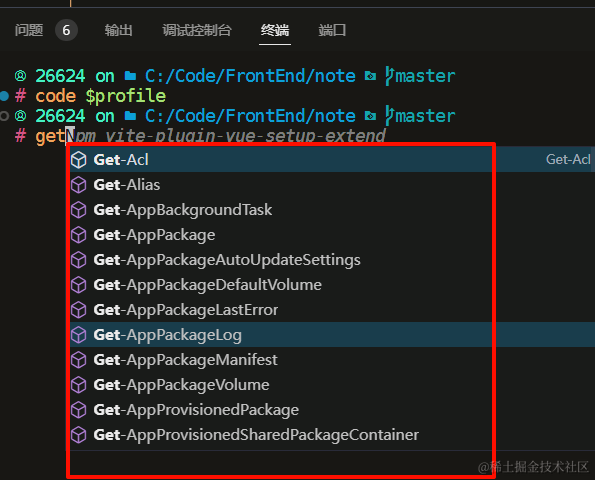Click the cube icon beside Get-AppPackageVolume
The height and width of the screenshot is (480, 595).
79,385
